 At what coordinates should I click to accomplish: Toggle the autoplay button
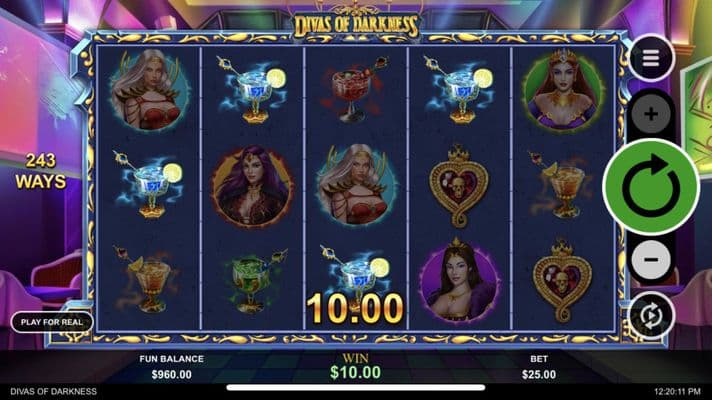651,315
